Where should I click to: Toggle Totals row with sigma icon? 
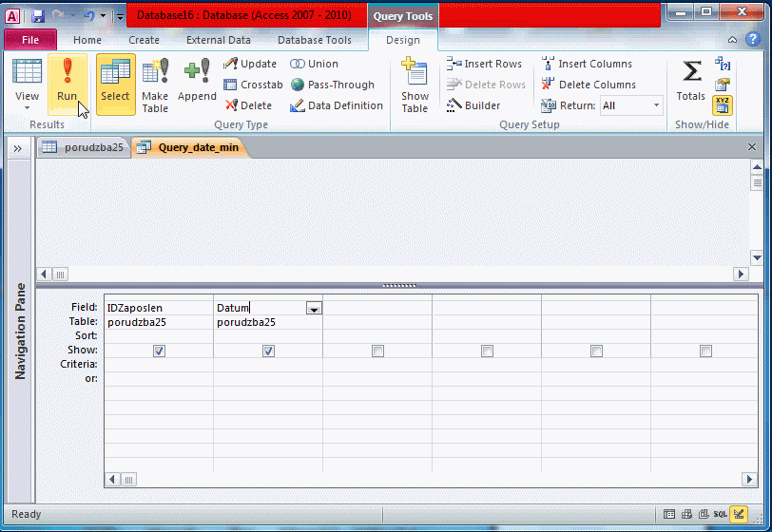pyautogui.click(x=691, y=80)
